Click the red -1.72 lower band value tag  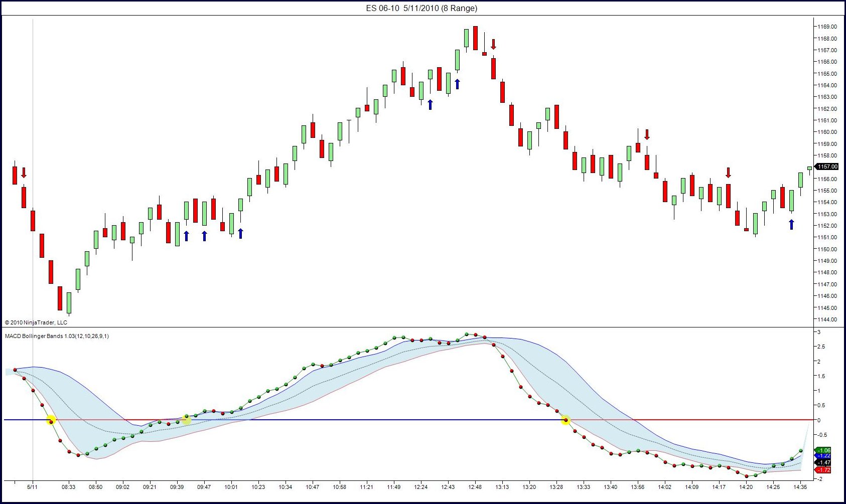pyautogui.click(x=824, y=470)
